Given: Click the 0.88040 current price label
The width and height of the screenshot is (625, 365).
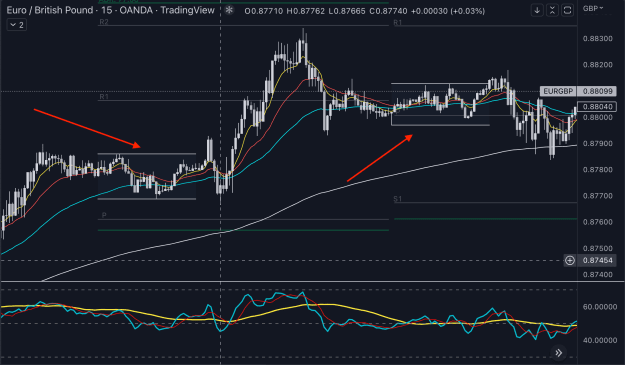Looking at the screenshot, I should (x=597, y=106).
